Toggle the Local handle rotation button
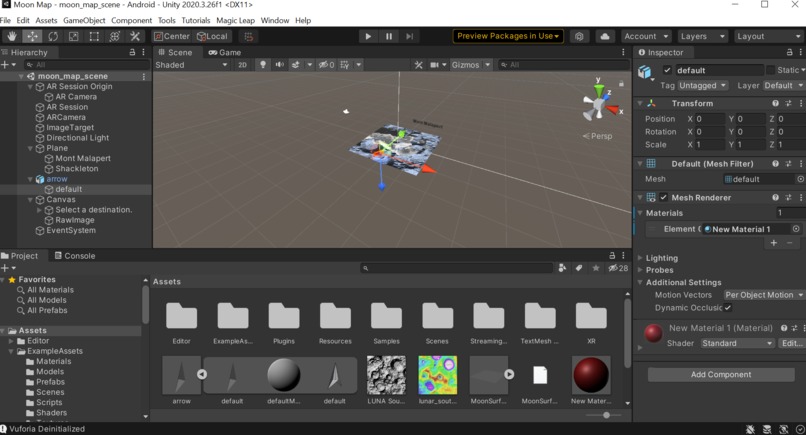The width and height of the screenshot is (806, 435). 212,36
